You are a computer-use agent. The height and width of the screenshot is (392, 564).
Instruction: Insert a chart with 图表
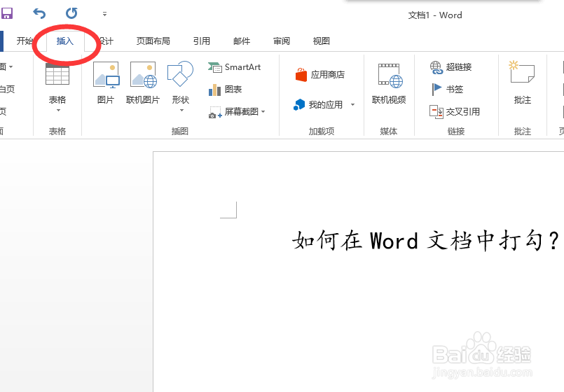coord(225,90)
